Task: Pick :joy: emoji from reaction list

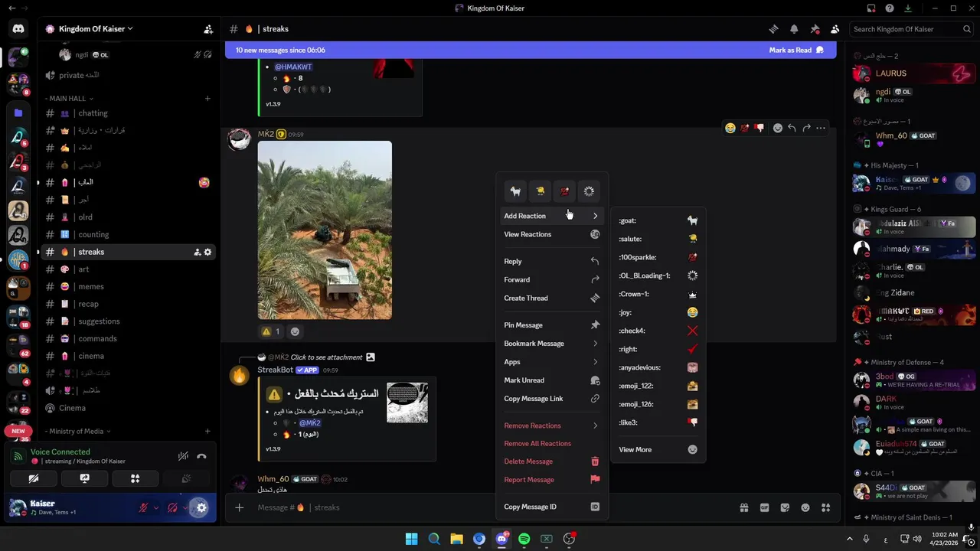Action: 658,312
